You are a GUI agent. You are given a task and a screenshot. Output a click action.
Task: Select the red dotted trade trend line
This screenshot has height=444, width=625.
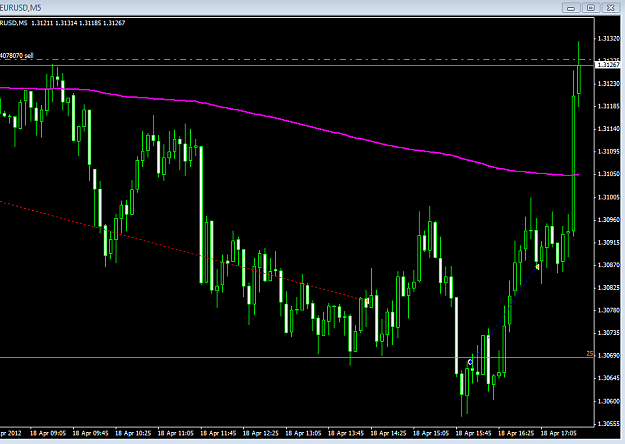[183, 251]
